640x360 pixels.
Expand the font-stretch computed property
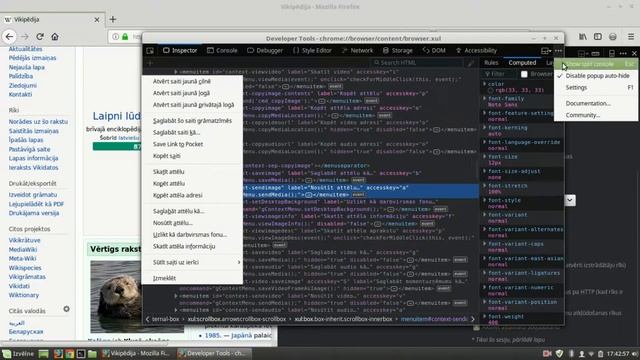485,186
